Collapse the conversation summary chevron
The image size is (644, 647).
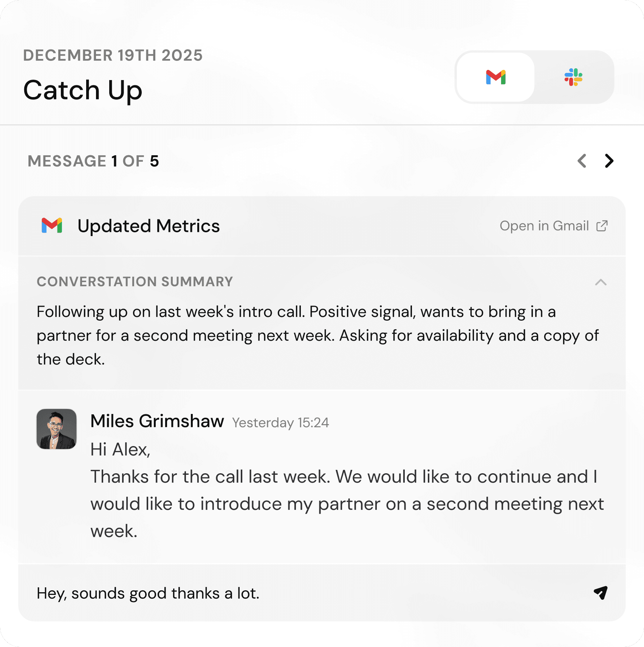tap(601, 282)
